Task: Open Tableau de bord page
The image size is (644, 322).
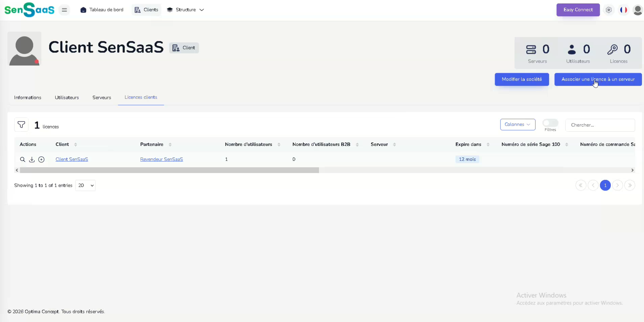Action: (x=102, y=10)
